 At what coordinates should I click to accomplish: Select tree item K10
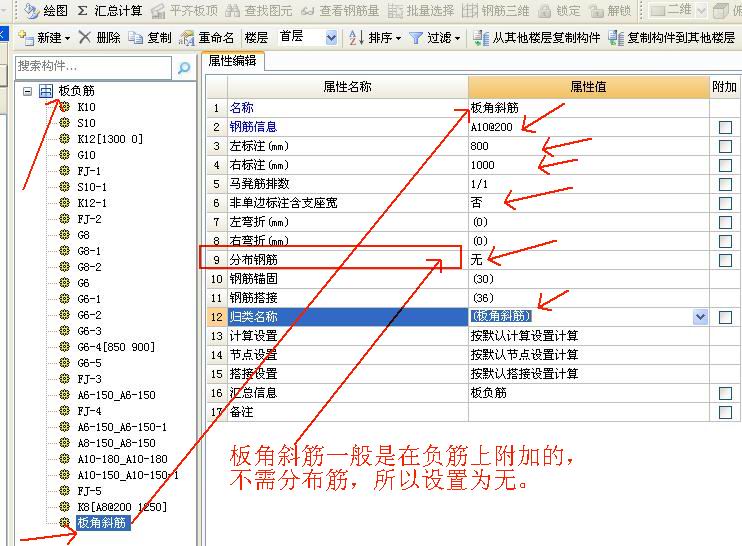click(x=86, y=107)
